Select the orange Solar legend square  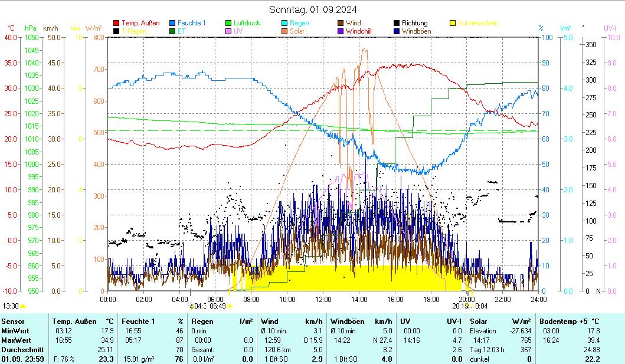point(284,31)
